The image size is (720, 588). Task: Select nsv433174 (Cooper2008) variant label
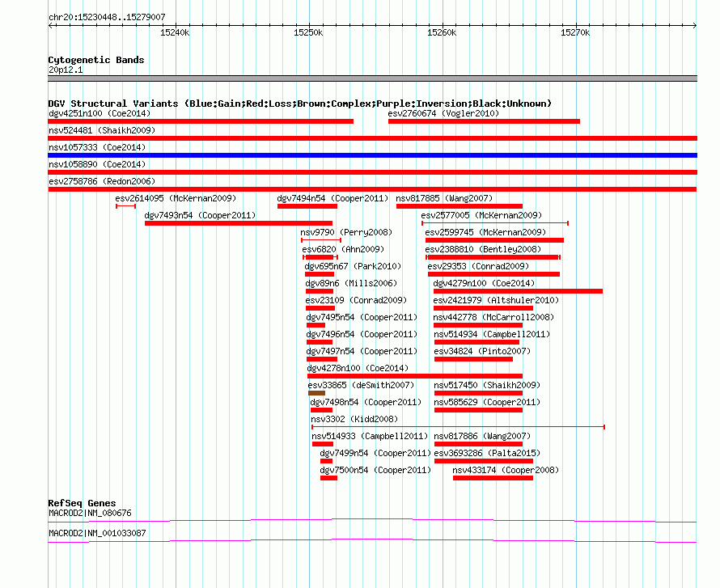coord(506,470)
